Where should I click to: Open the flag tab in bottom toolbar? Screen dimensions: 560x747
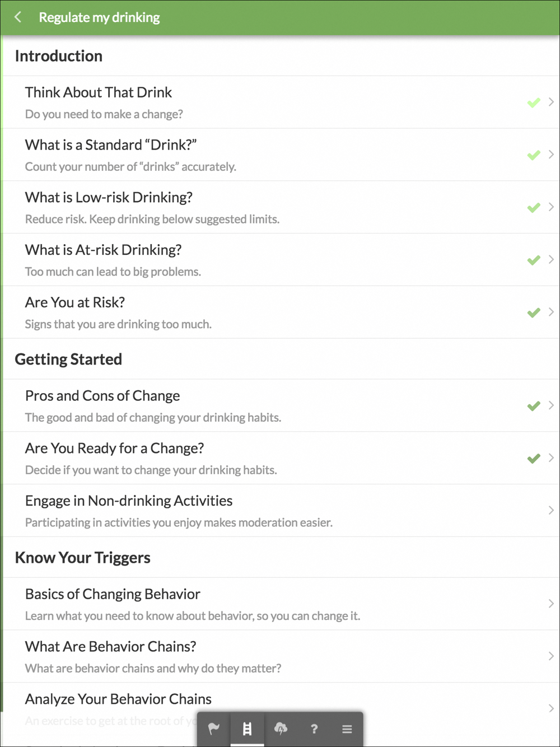click(214, 729)
